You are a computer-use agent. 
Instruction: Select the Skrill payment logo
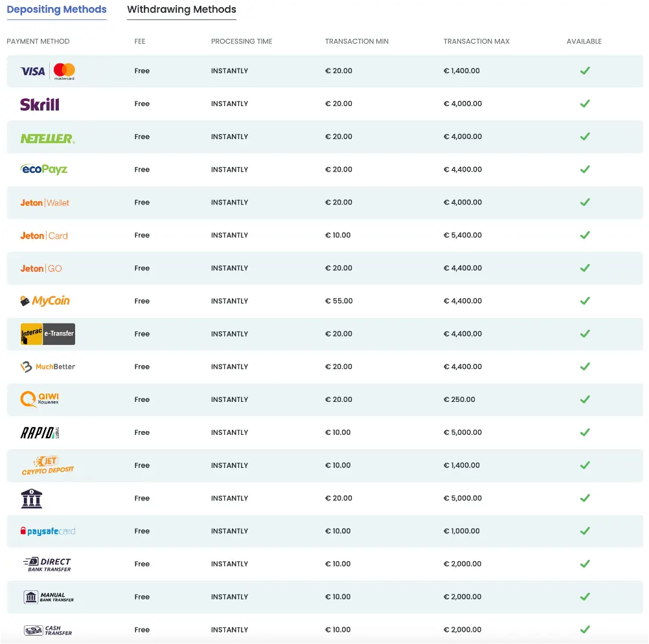click(40, 104)
